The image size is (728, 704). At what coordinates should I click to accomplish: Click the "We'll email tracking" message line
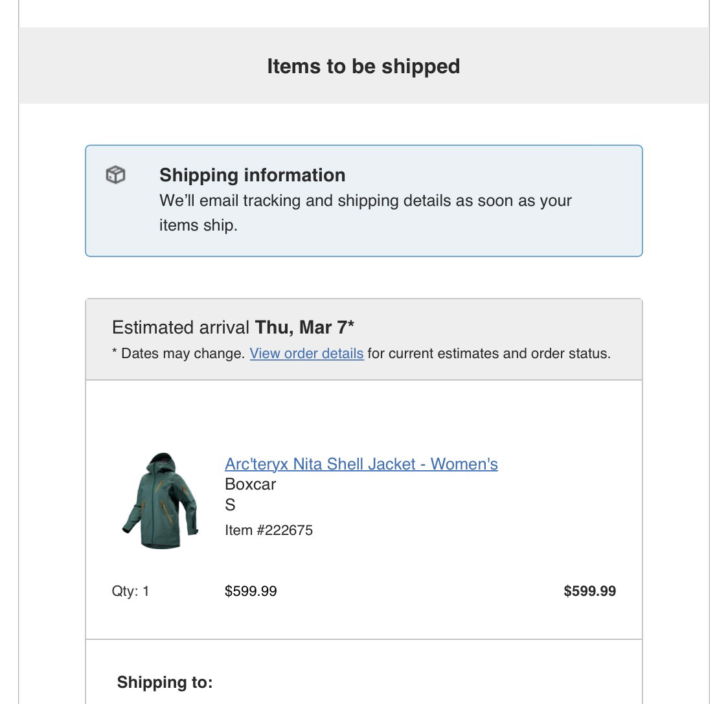365,201
